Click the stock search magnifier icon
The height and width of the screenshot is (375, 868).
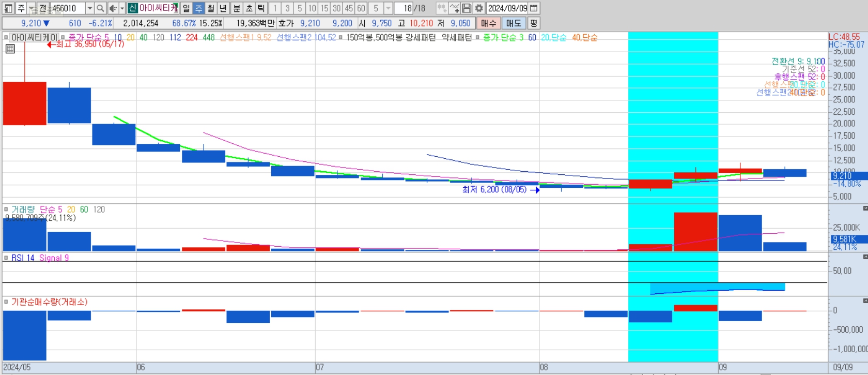point(100,8)
